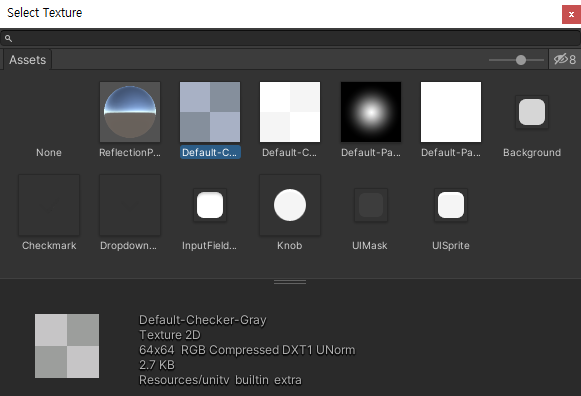Image resolution: width=581 pixels, height=396 pixels.
Task: Adjust the thumbnail size slider
Action: (x=517, y=60)
